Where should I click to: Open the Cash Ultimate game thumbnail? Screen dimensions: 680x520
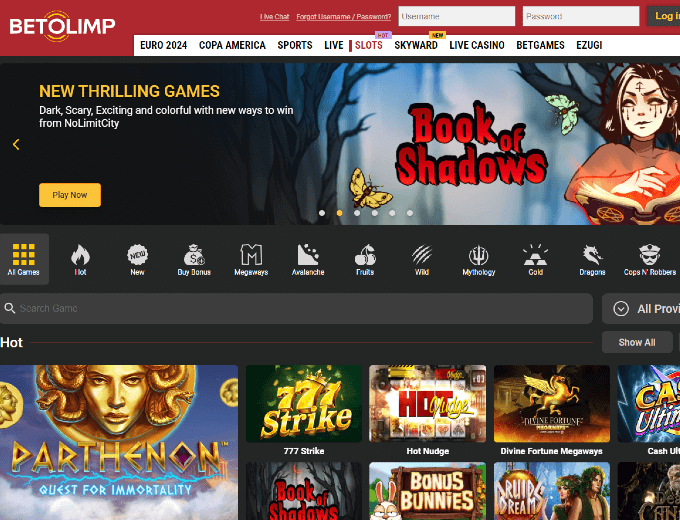pos(649,403)
